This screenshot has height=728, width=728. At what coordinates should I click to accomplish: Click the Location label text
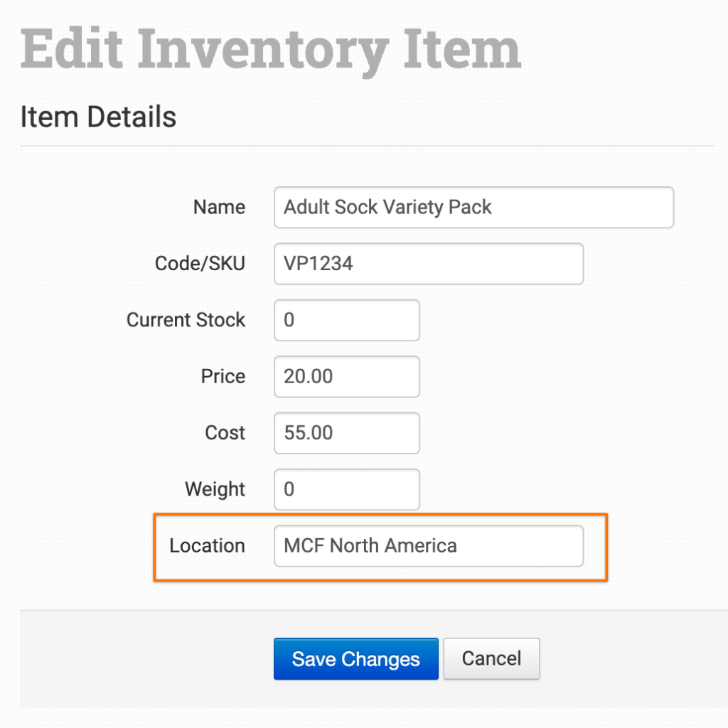[x=207, y=546]
